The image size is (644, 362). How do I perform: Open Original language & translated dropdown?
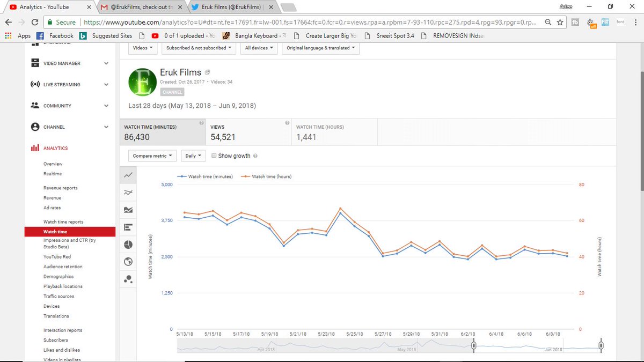(x=321, y=48)
